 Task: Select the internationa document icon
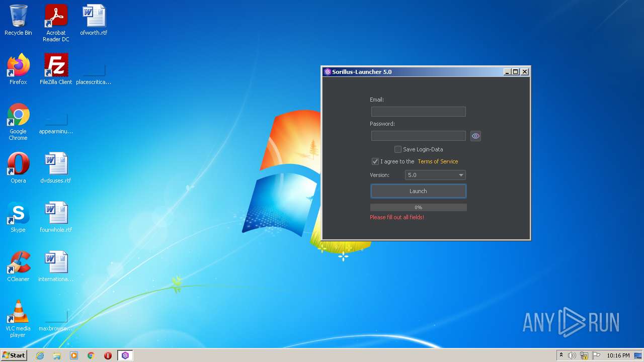(x=56, y=266)
